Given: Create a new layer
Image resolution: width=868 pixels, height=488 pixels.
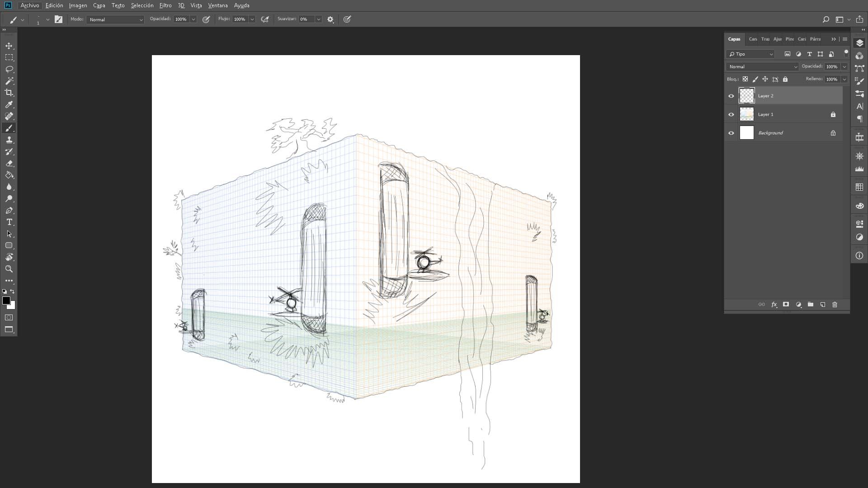Looking at the screenshot, I should [822, 305].
